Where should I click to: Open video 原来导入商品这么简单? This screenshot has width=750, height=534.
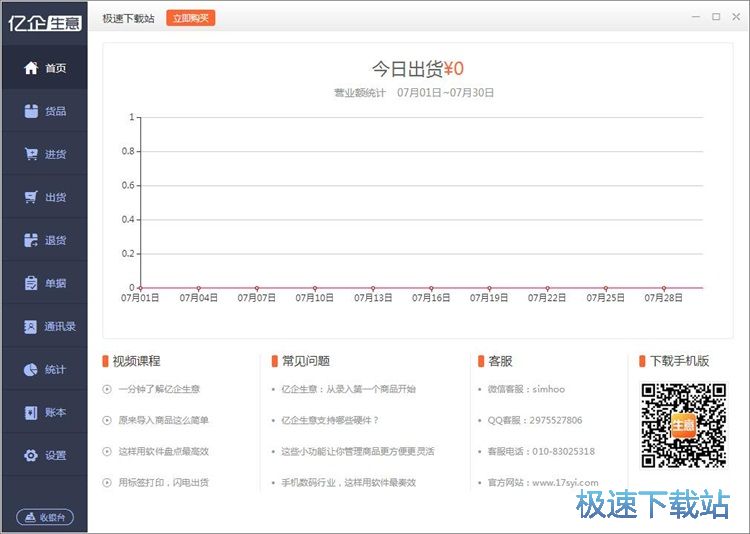163,420
